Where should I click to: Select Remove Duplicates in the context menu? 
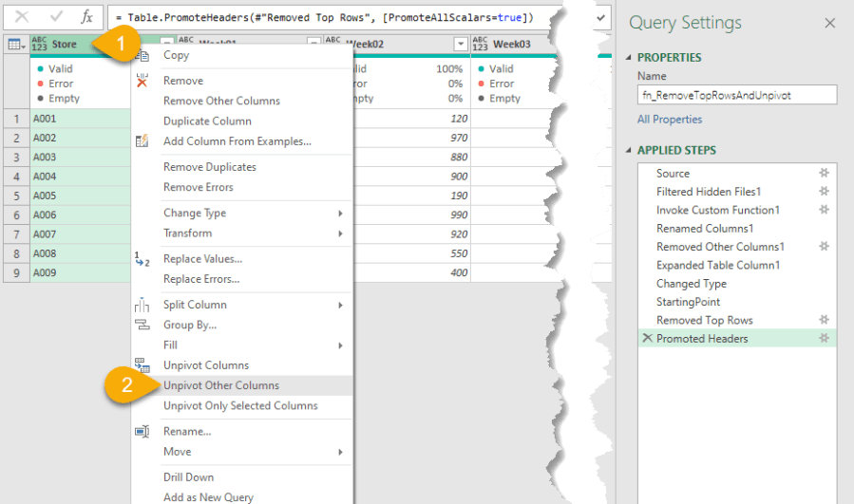click(209, 167)
